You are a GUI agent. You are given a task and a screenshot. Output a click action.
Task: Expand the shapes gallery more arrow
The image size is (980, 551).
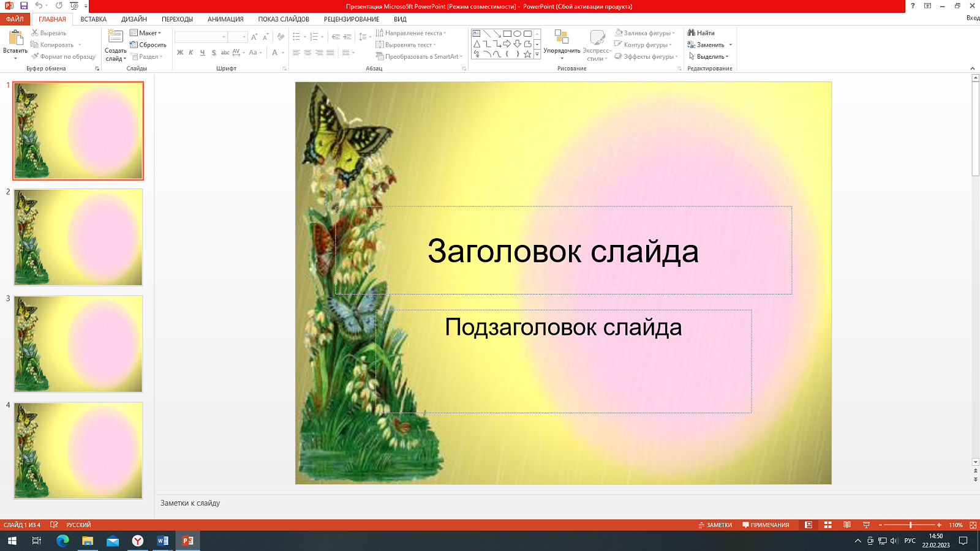pos(537,54)
